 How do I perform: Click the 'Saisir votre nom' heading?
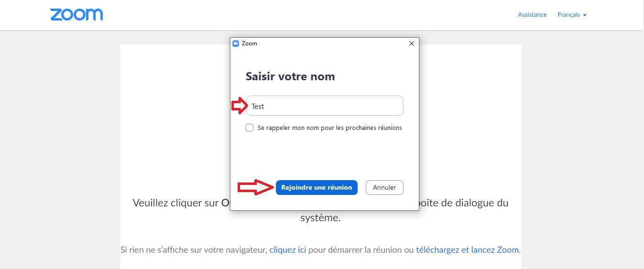(290, 76)
